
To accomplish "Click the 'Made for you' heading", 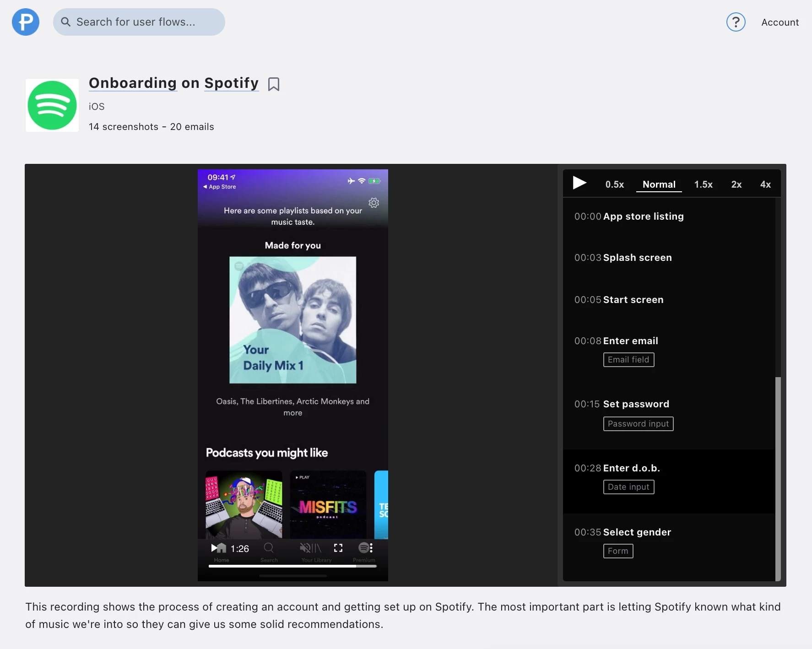I will (293, 245).
